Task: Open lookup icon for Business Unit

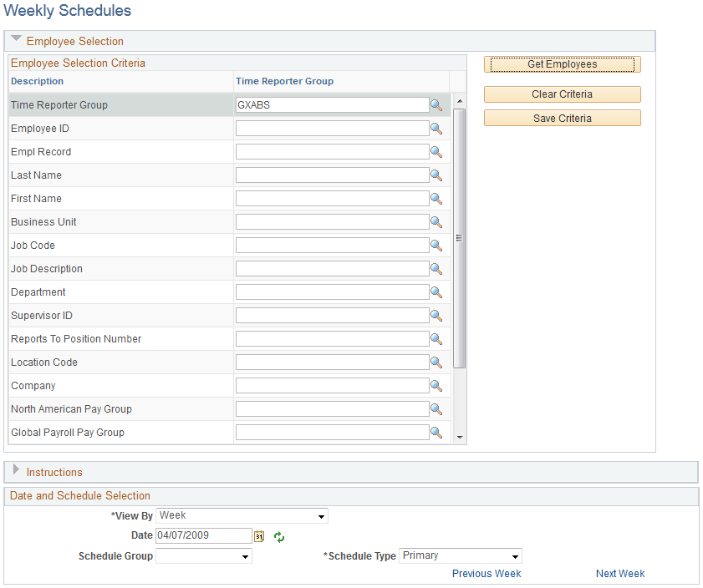Action: (436, 222)
